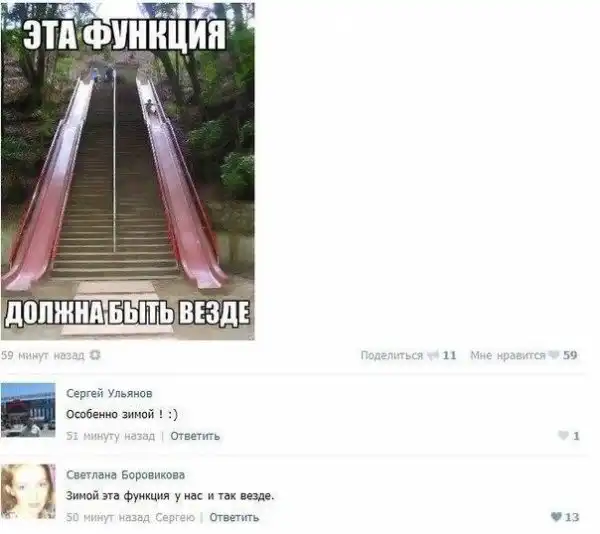
Task: Reply to Светлана Боровикова's comment via 'Ответить'
Action: 234,518
